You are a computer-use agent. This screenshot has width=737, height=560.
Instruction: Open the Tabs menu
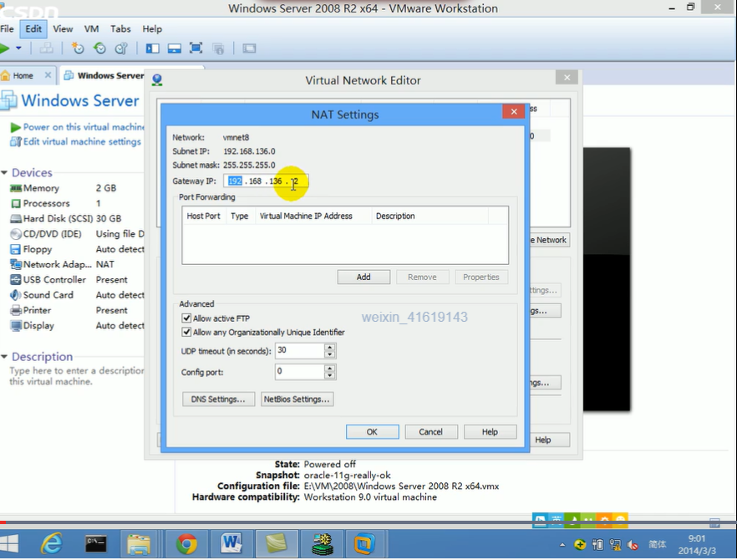point(120,29)
